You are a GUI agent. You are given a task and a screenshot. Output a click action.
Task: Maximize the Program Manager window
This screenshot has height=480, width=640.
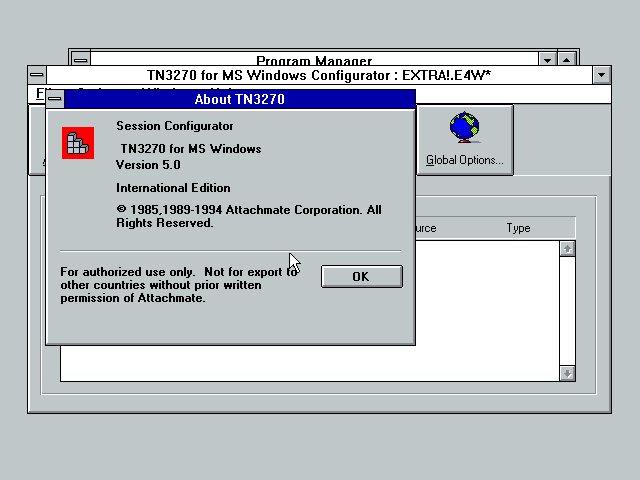point(567,60)
